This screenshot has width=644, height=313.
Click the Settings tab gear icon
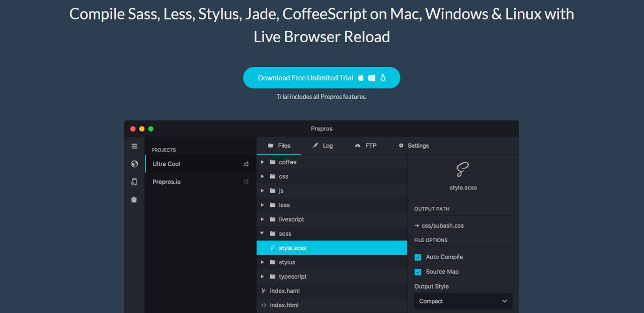tap(401, 146)
